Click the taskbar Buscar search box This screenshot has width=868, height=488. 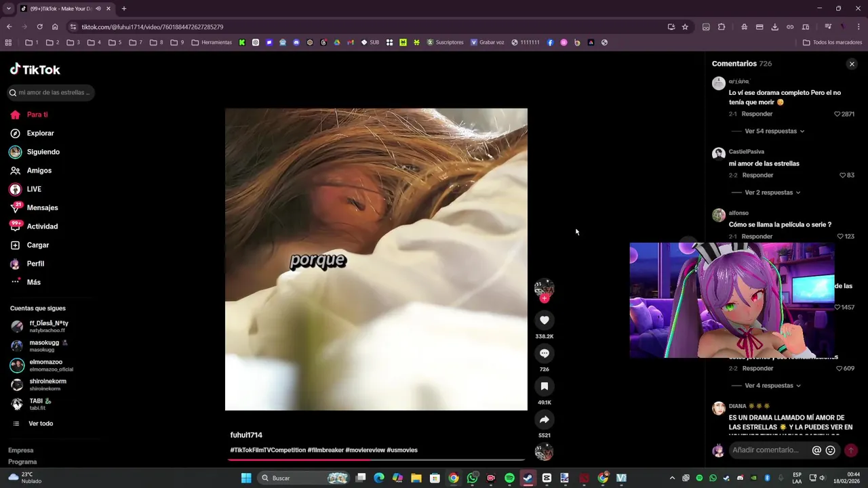click(x=304, y=478)
